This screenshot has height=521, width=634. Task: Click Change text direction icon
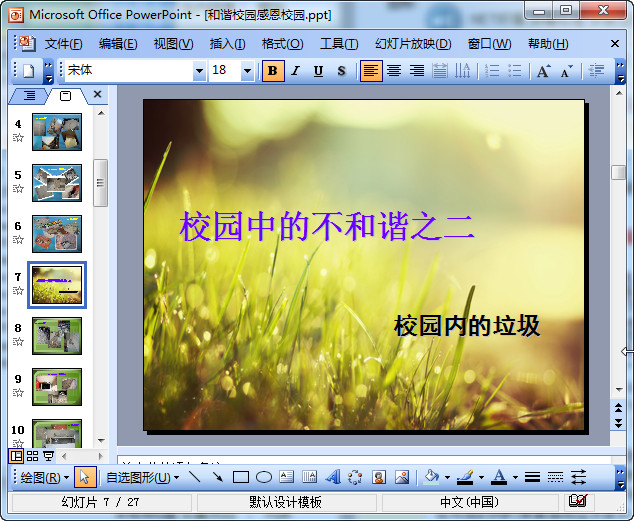[x=462, y=71]
